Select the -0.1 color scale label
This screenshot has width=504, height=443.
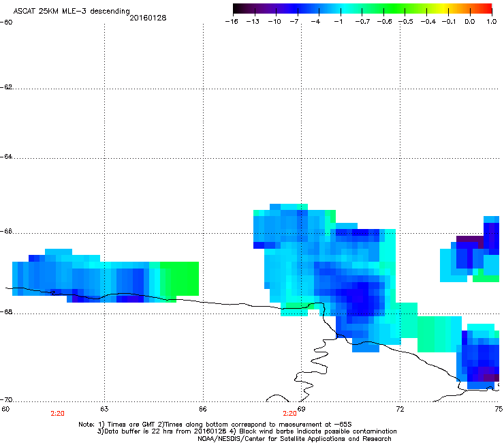449,22
